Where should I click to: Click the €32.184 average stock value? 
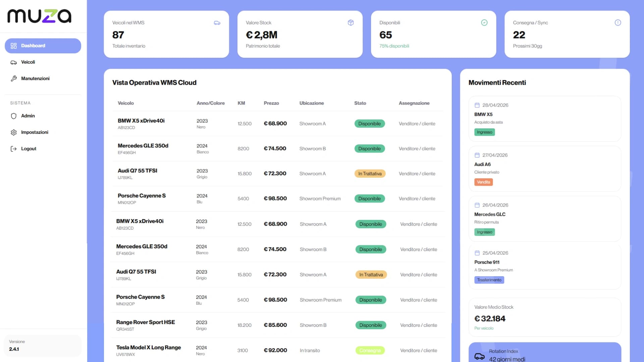pyautogui.click(x=490, y=318)
